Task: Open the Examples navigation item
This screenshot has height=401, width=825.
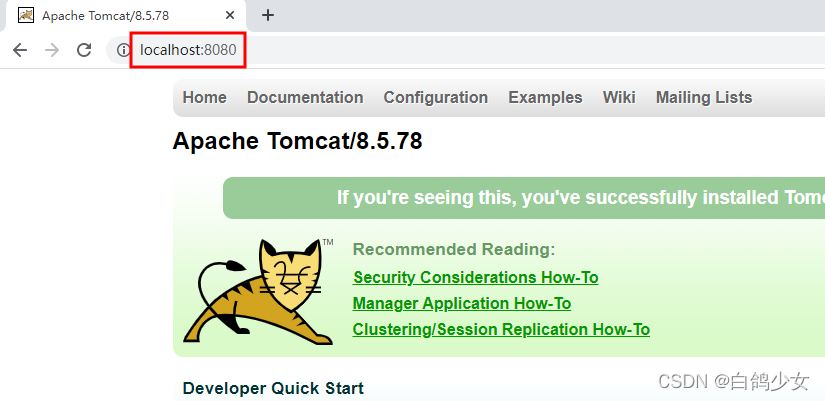Action: [545, 97]
